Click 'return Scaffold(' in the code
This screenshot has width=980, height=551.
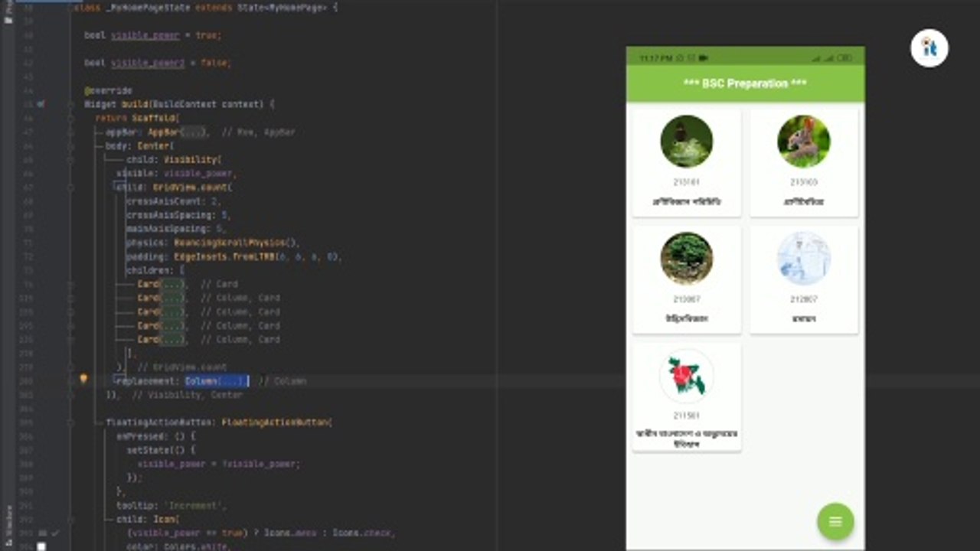click(138, 118)
